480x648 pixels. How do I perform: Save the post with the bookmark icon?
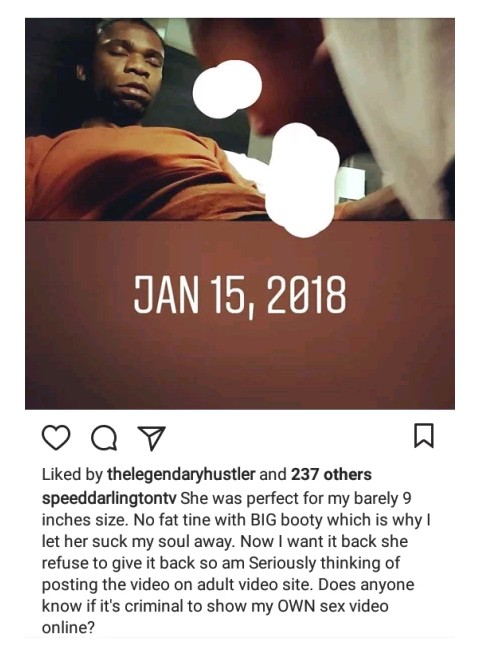click(424, 435)
